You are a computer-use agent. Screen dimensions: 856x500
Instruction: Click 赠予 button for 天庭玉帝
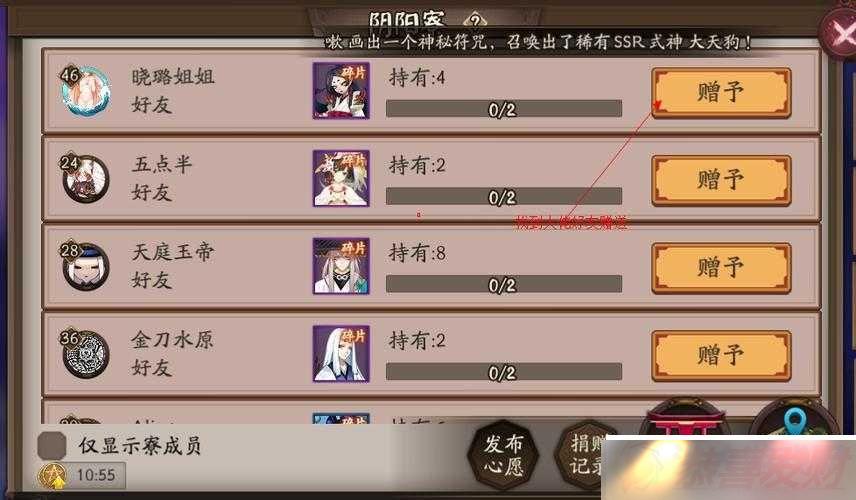(x=721, y=269)
